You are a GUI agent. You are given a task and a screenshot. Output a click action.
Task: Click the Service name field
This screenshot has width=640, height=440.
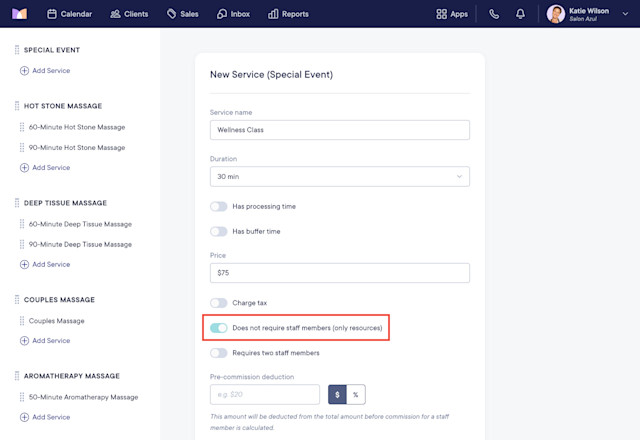(x=340, y=130)
